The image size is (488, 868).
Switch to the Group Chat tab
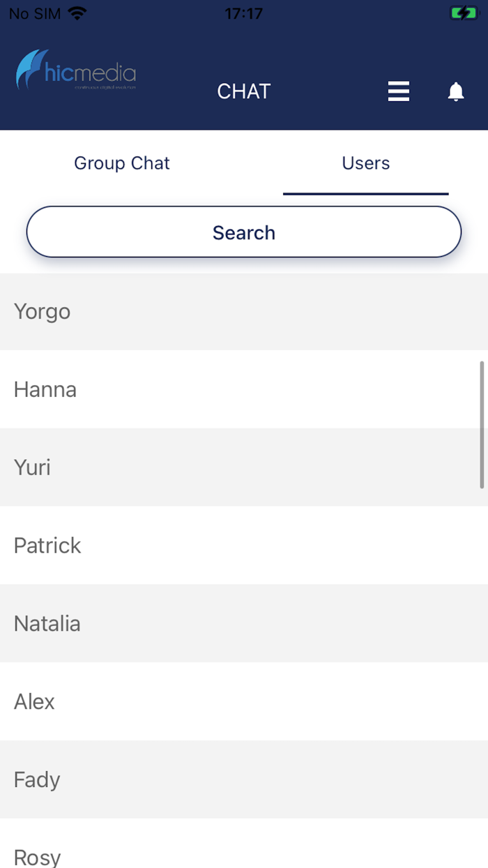click(x=122, y=163)
